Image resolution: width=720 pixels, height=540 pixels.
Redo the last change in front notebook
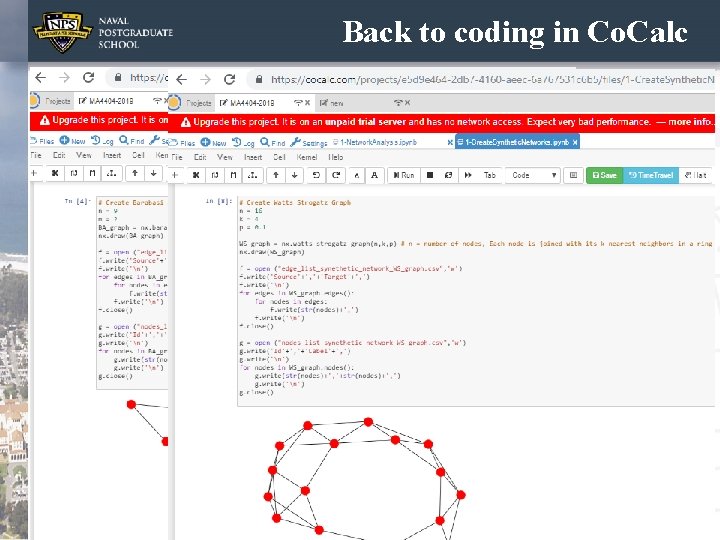pos(336,175)
